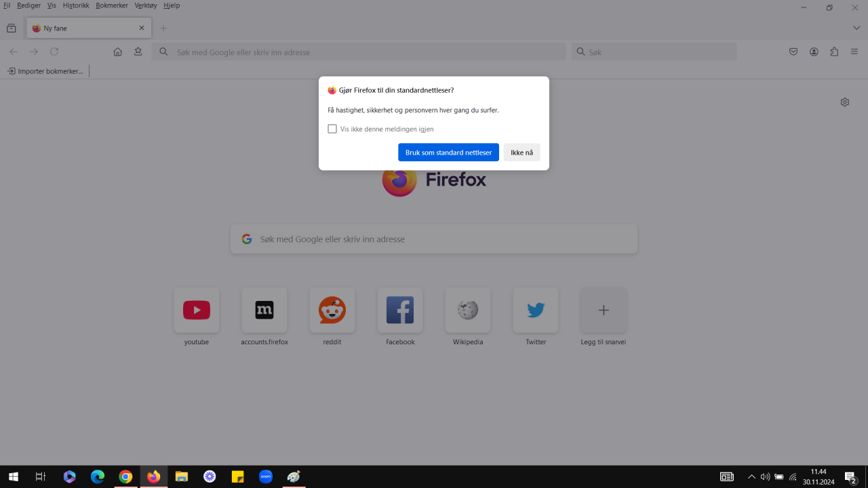Check 'Vis ikke denne meldingen igjen'
Screen dimensions: 868x488
(332, 128)
